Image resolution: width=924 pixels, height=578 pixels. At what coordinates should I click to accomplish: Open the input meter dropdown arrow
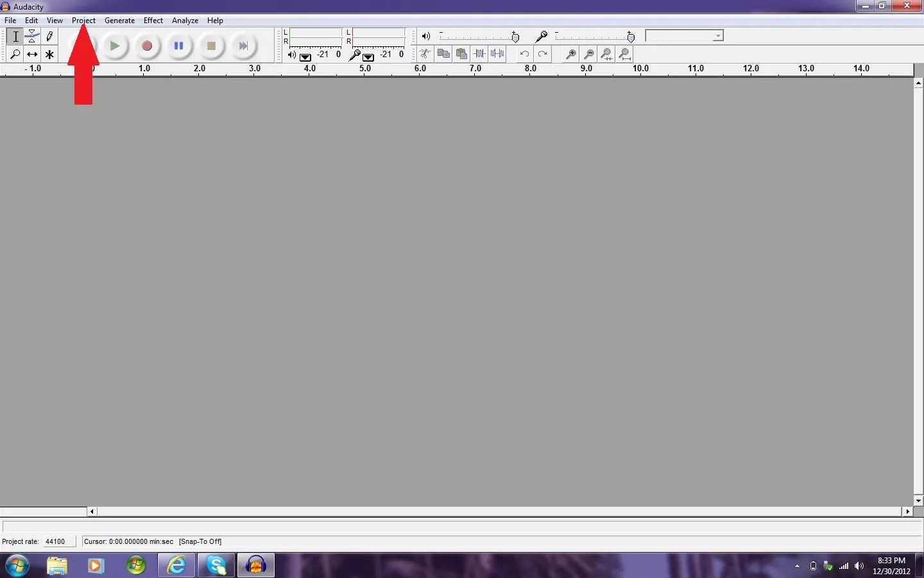click(369, 57)
